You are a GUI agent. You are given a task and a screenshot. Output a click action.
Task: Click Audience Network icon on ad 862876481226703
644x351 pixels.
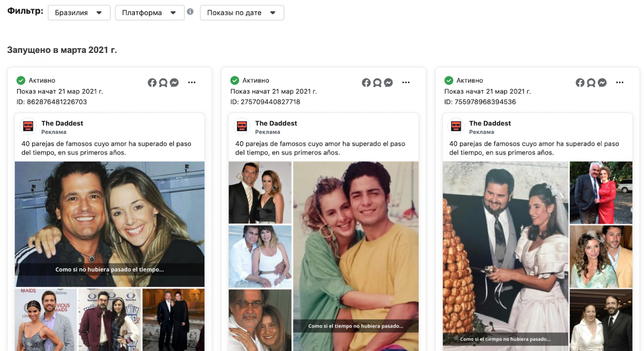[163, 83]
